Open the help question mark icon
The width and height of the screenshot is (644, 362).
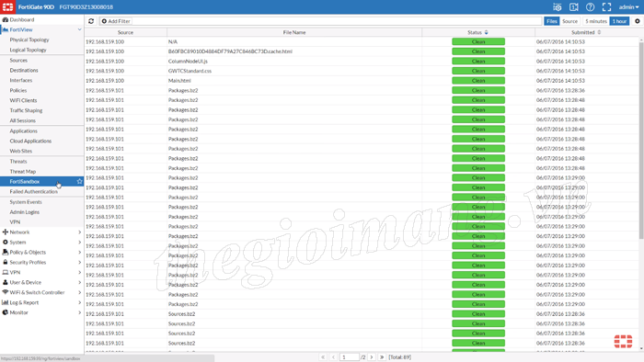591,7
